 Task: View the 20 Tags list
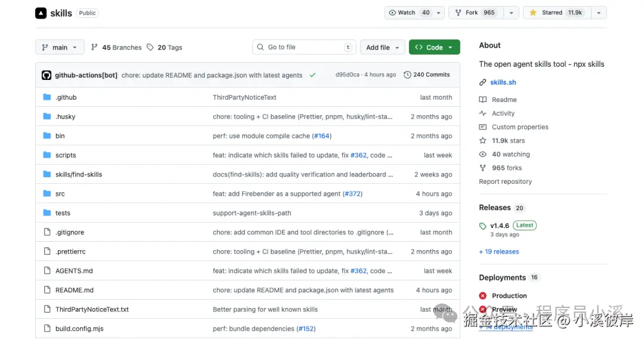click(165, 47)
